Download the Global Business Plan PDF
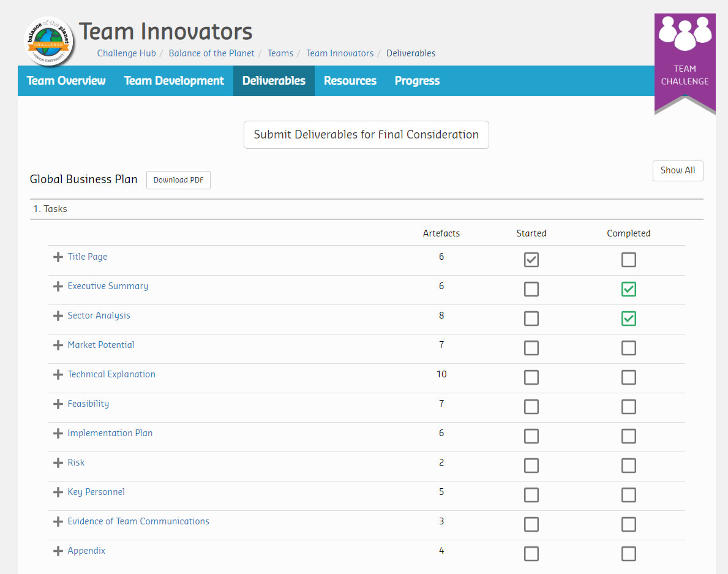This screenshot has width=728, height=574. (178, 180)
